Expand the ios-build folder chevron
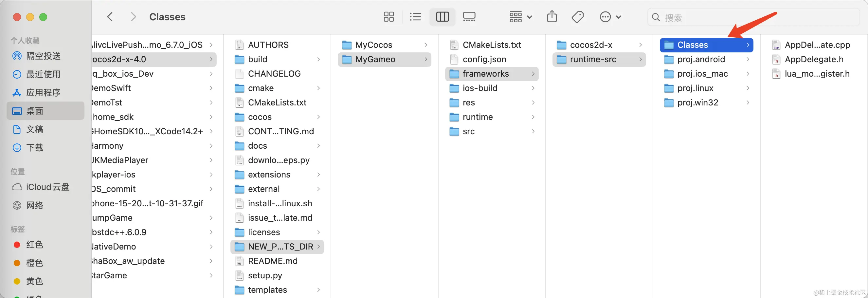Viewport: 868px width, 298px height. [533, 88]
